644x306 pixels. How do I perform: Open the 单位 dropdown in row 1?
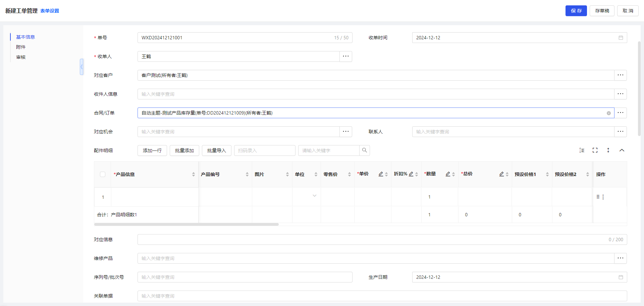314,196
